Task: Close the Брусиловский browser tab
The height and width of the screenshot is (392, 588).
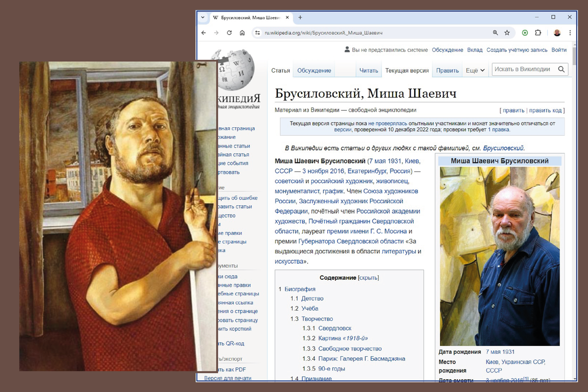Action: [x=288, y=18]
